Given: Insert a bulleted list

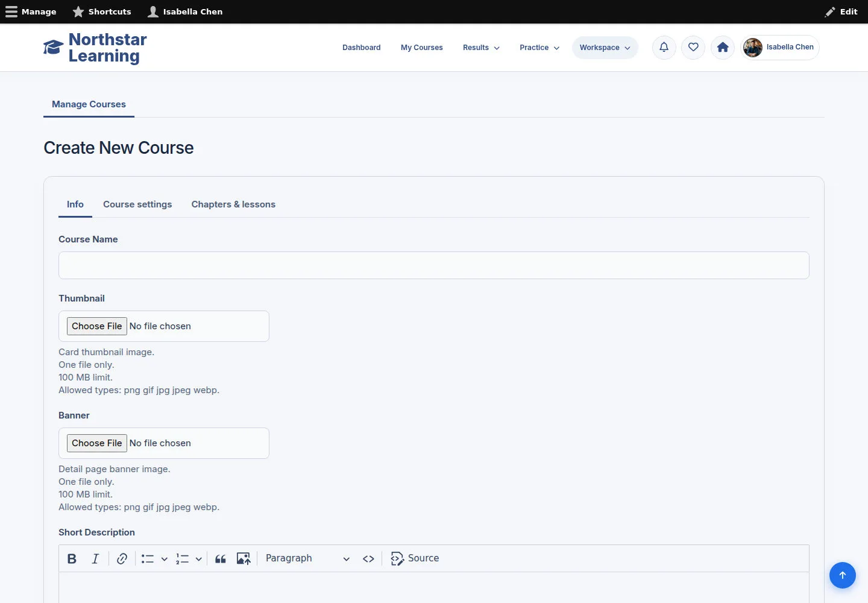Looking at the screenshot, I should point(148,558).
